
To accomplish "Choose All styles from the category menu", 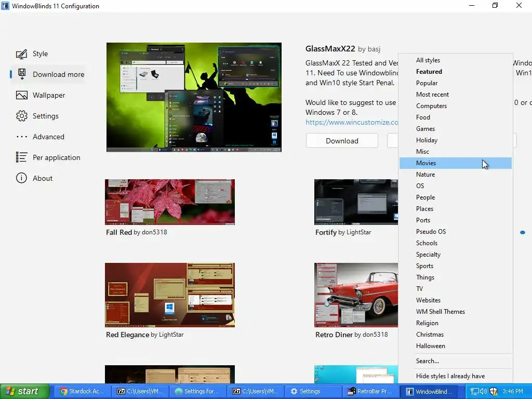I will point(455,60).
